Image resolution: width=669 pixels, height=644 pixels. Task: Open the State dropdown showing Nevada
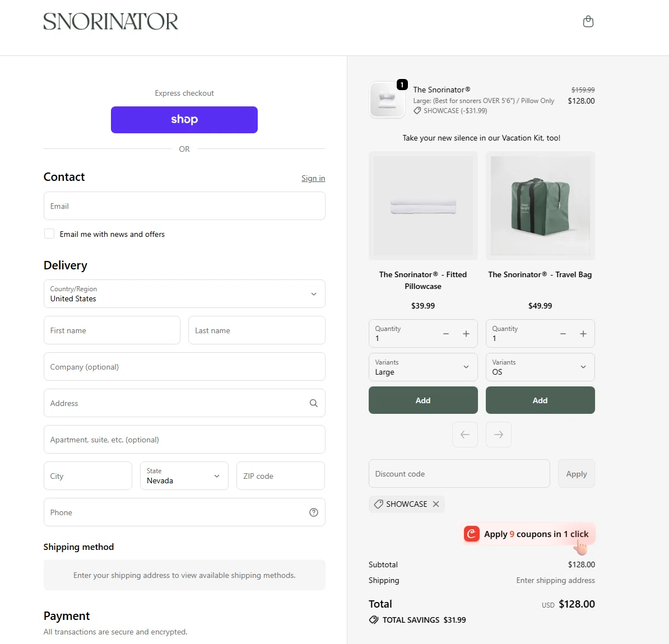point(184,475)
